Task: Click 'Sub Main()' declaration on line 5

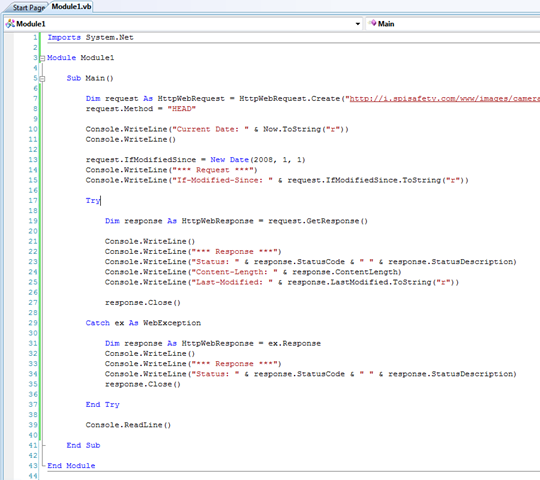Action: pyautogui.click(x=90, y=78)
